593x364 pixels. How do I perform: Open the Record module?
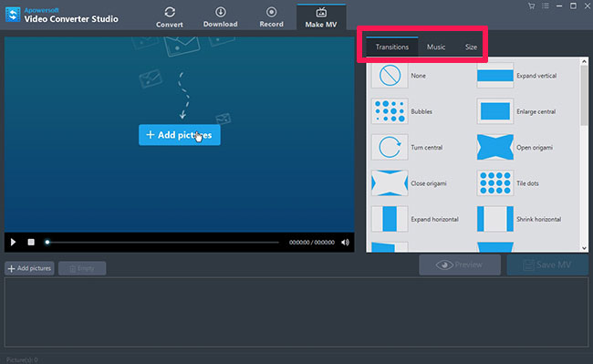click(271, 17)
